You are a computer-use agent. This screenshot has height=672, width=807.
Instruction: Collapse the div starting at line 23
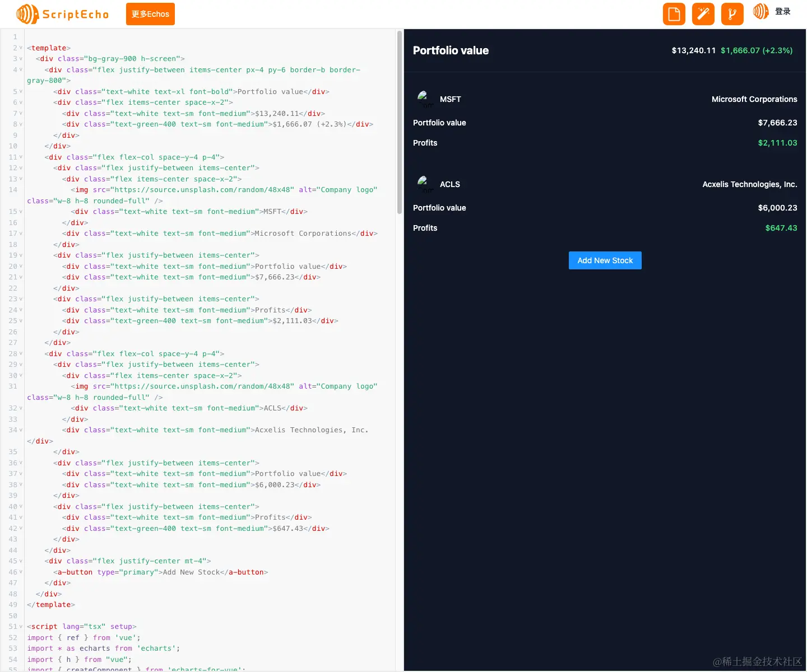point(21,299)
